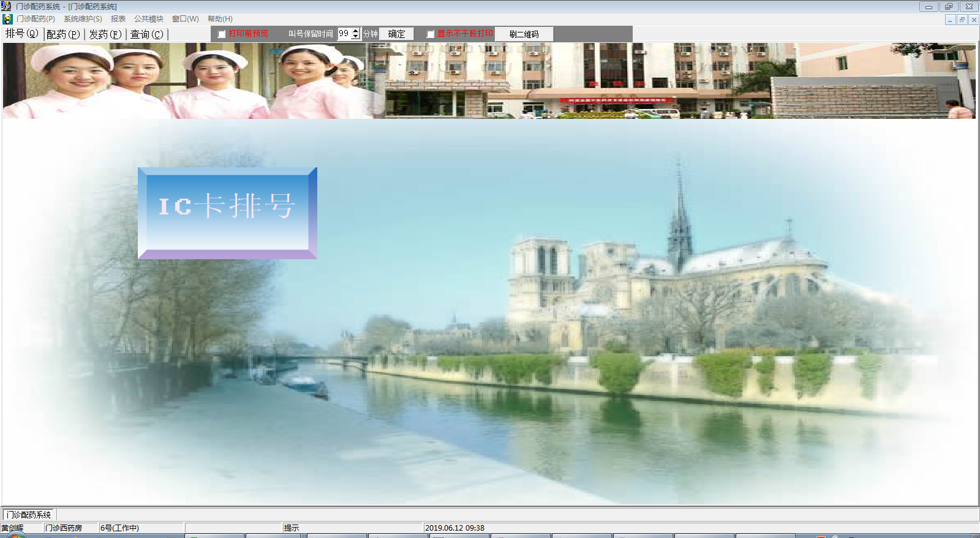The image size is (980, 538).
Task: Tick the 显示不干胶打印 checkbox
Action: tap(431, 34)
